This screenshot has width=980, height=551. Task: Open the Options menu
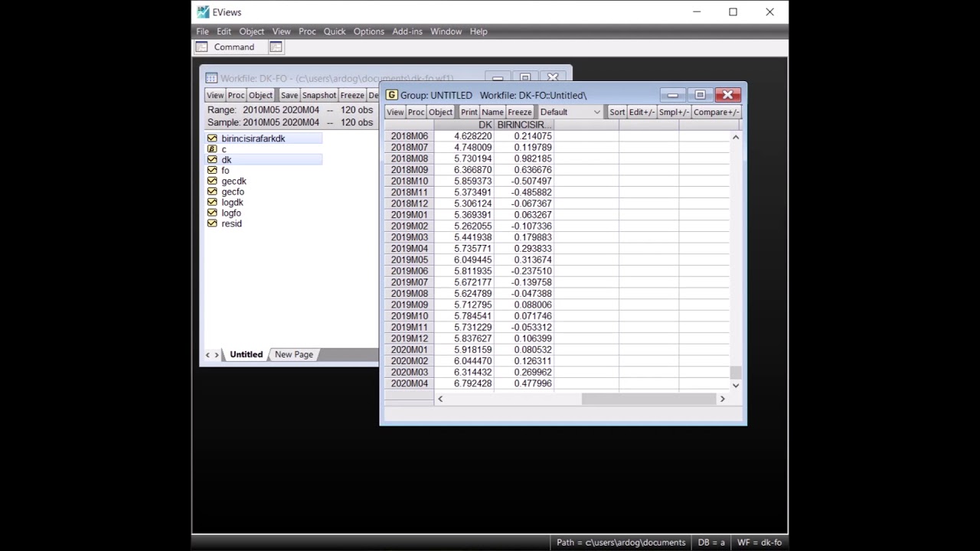[368, 31]
